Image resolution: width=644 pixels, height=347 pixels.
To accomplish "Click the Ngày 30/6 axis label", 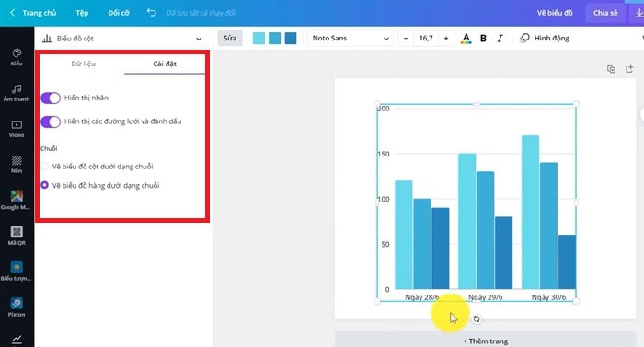I will click(x=548, y=297).
